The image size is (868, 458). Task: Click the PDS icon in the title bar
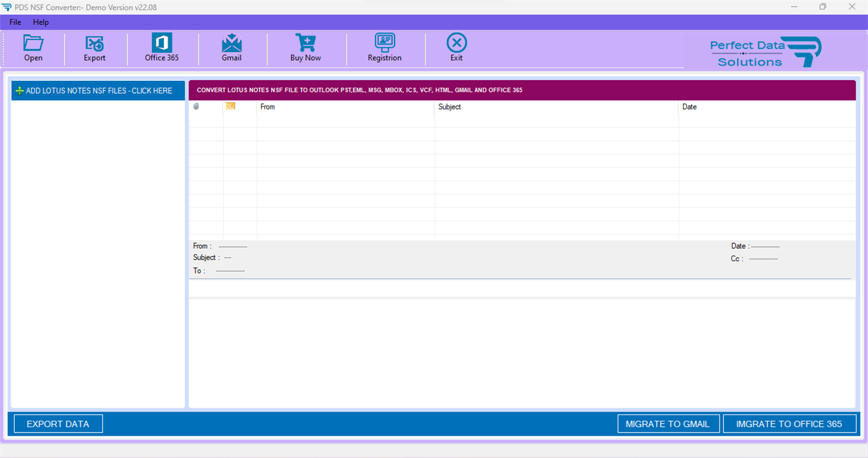6,7
